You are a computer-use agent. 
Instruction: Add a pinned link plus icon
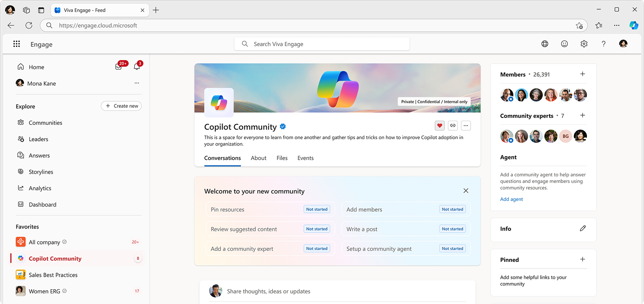click(582, 259)
